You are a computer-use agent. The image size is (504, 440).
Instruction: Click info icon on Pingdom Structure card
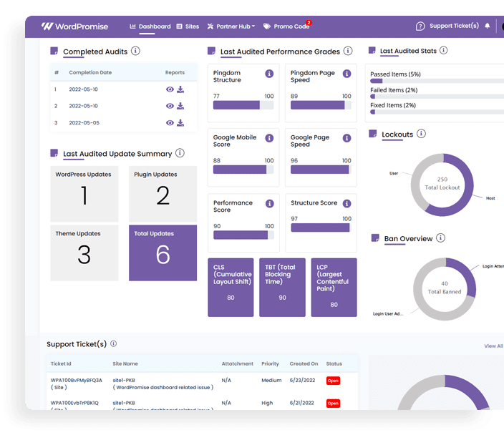[269, 74]
